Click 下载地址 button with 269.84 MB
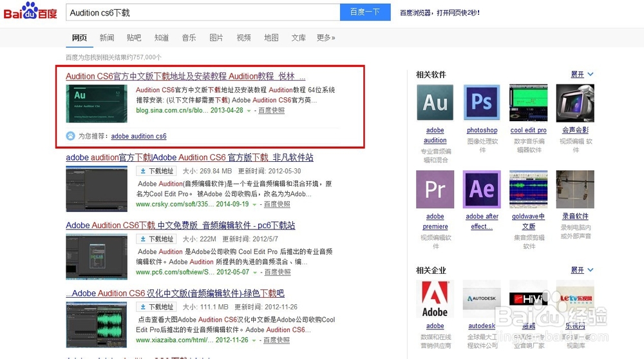 tap(156, 171)
